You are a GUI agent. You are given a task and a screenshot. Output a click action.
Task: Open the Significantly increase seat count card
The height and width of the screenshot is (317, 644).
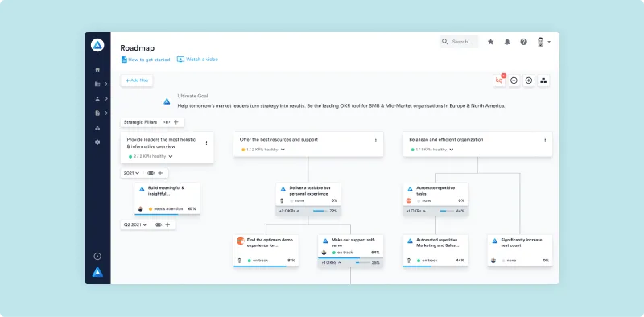520,250
